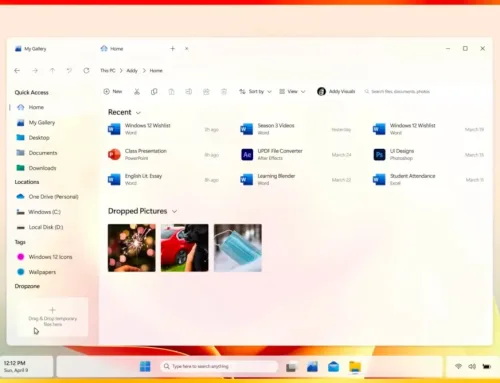Screen dimensions: 500x383
Task: Open the Student Attendance file
Action: pyautogui.click(x=428, y=179)
